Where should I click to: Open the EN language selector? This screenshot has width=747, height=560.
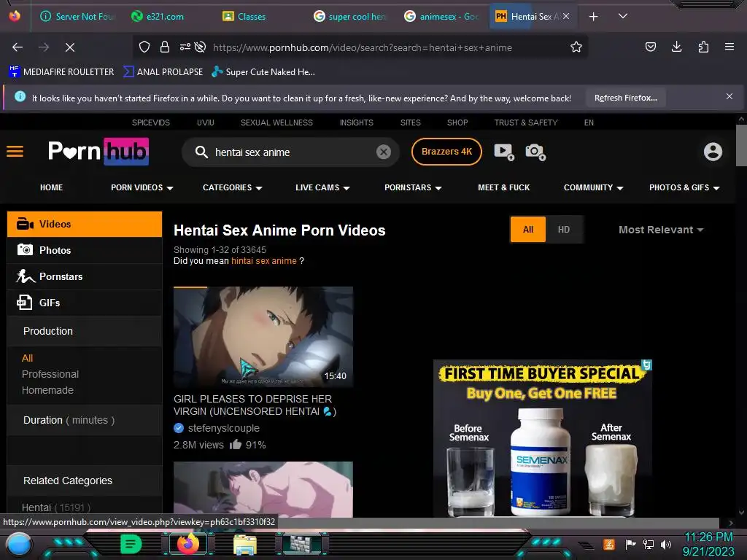tap(589, 122)
